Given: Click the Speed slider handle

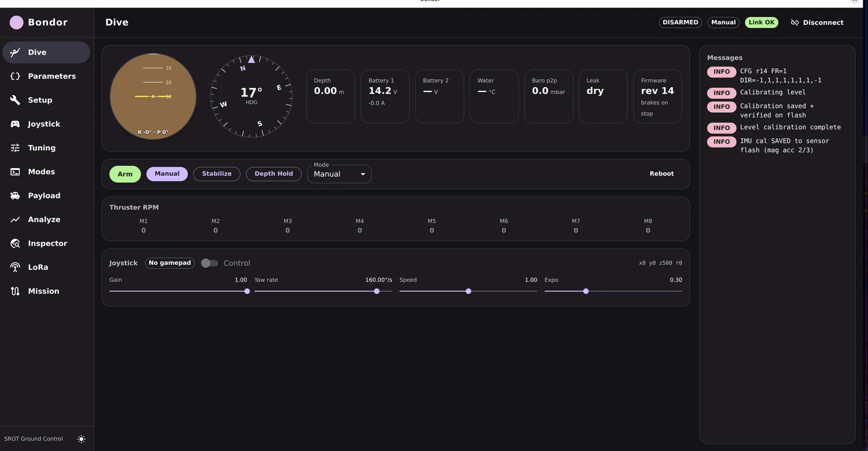Looking at the screenshot, I should (469, 291).
